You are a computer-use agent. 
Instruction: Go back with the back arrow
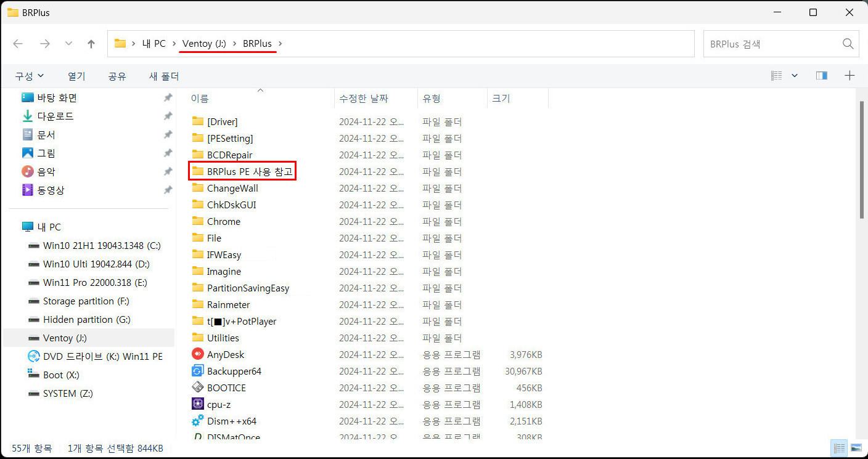[x=18, y=44]
